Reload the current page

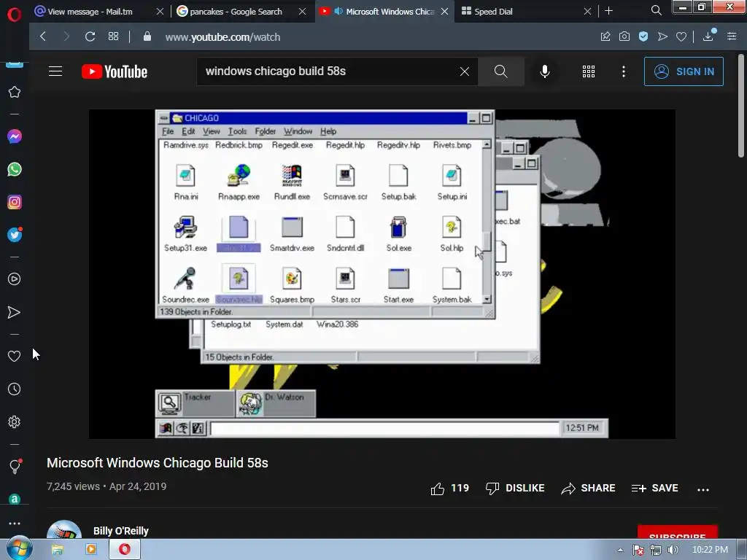pos(90,36)
